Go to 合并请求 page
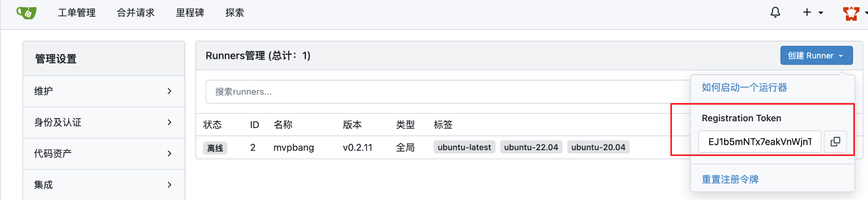Viewport: 868px width, 200px height. coord(136,13)
